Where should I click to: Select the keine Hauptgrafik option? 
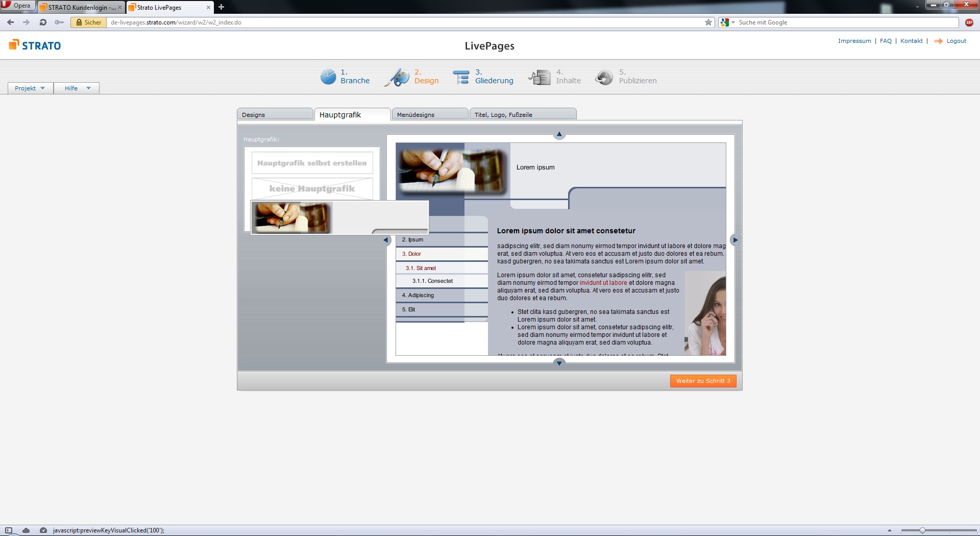pyautogui.click(x=312, y=188)
